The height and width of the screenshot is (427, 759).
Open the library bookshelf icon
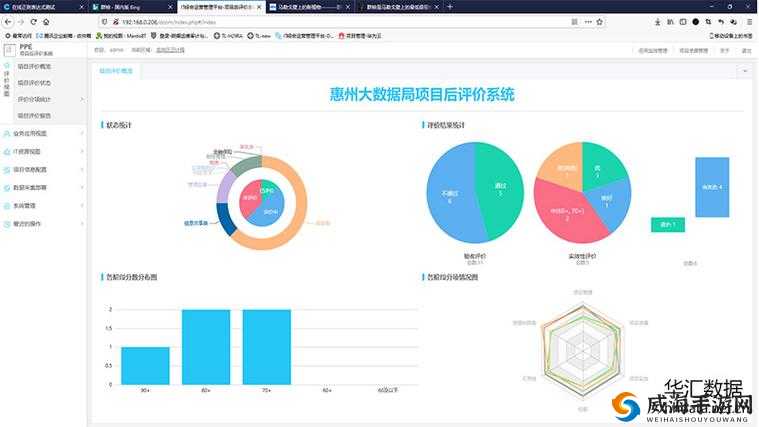pos(670,22)
